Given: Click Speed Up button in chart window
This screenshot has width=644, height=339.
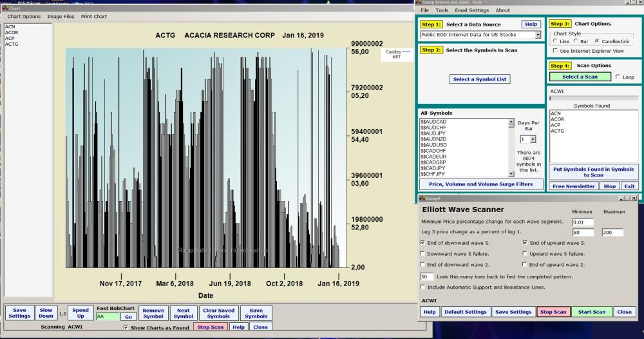Looking at the screenshot, I should coord(80,313).
